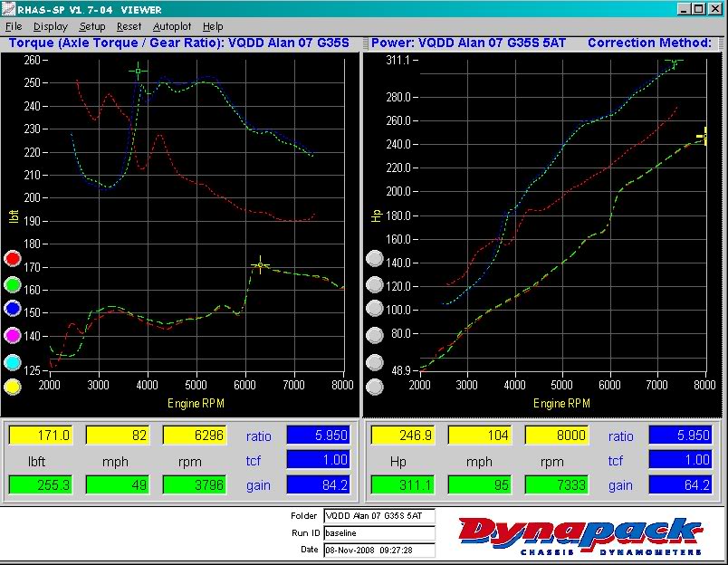Viewport: 728px width, 565px height.
Task: Click the RHAS-SP application title bar icon
Action: [x=8, y=9]
